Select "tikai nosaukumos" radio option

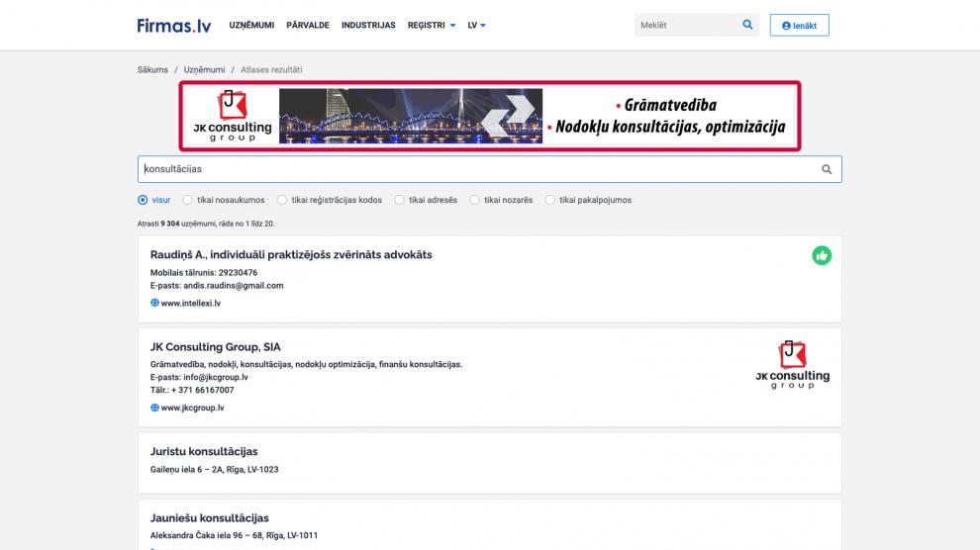coord(188,200)
